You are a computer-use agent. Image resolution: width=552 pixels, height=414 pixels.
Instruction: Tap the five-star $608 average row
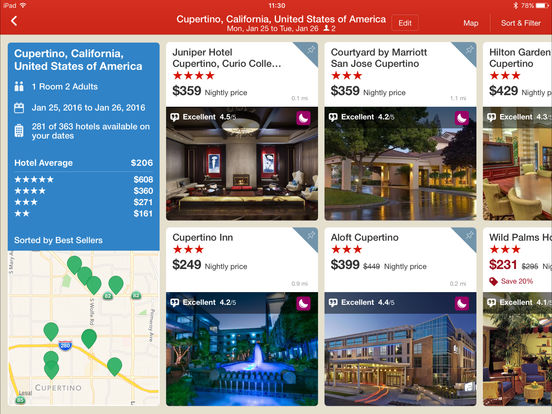[83, 180]
